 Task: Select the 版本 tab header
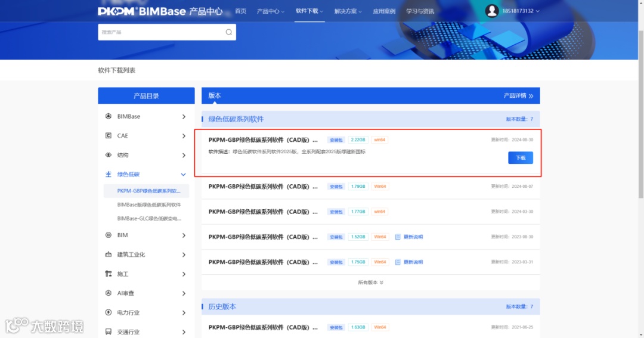click(215, 96)
